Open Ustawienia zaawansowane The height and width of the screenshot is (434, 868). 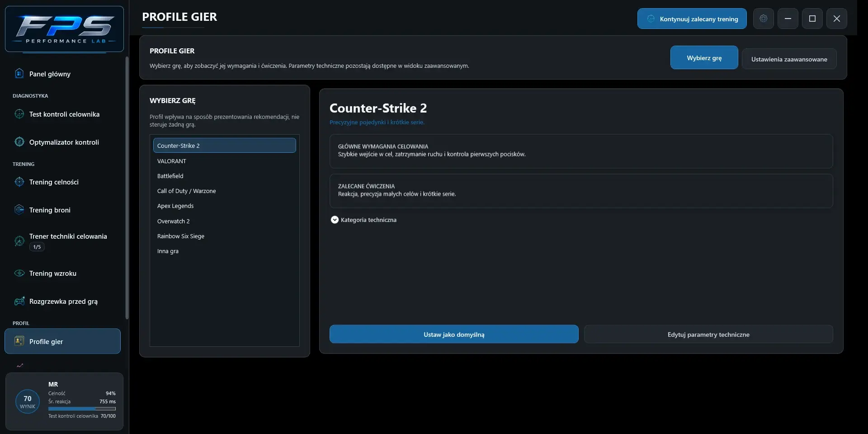(x=789, y=59)
